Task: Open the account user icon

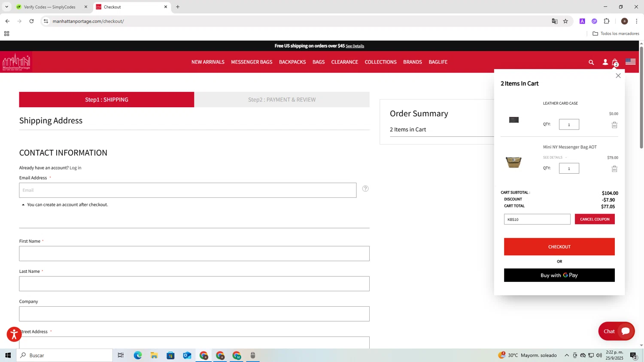Action: pos(605,62)
